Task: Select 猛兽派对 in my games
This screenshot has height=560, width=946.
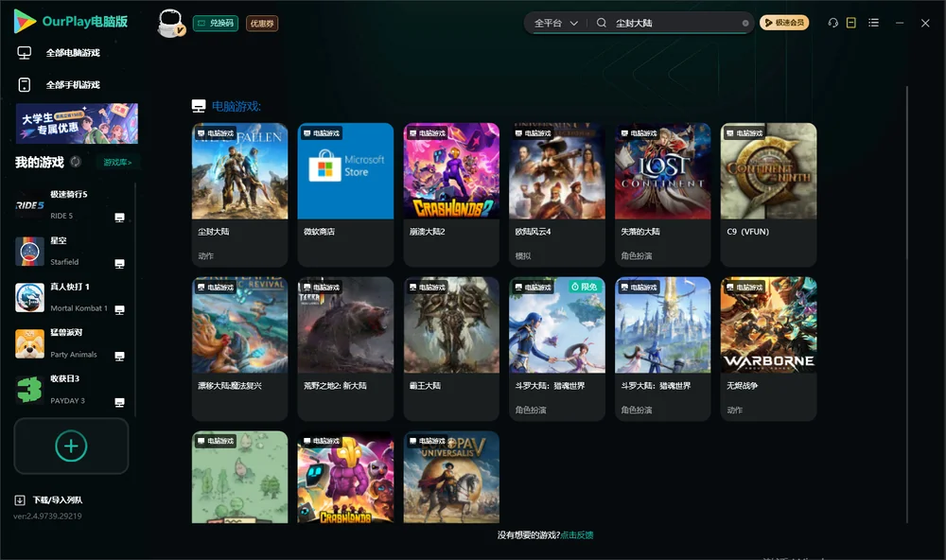Action: (x=71, y=344)
